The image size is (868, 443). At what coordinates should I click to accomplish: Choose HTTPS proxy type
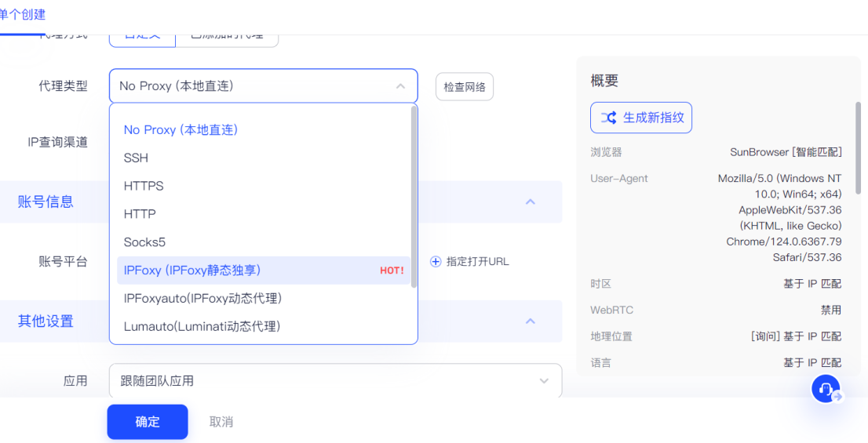(x=264, y=186)
